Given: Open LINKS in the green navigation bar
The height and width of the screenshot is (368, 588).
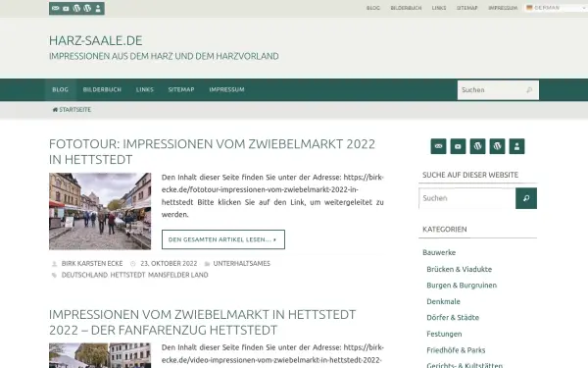Looking at the screenshot, I should [x=145, y=89].
